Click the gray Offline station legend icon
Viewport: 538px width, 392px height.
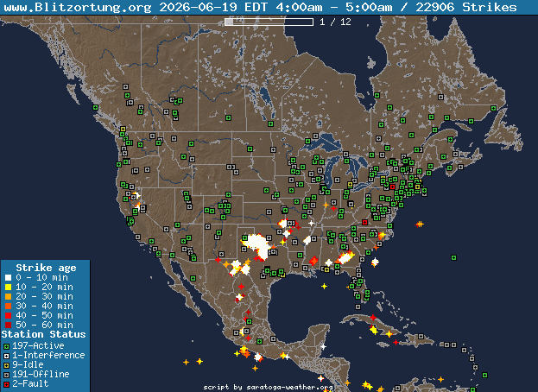click(x=7, y=376)
